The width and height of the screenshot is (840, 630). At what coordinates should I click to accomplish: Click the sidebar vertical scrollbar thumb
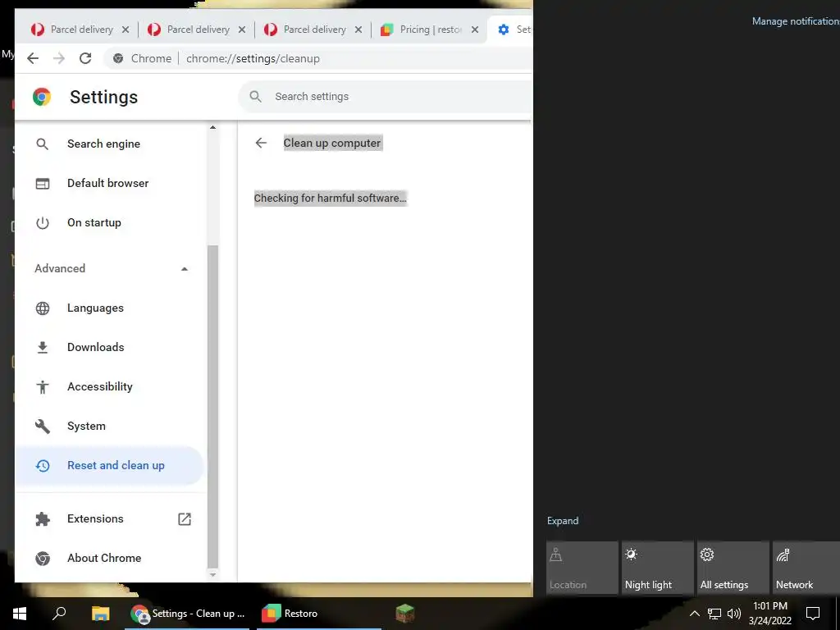pyautogui.click(x=212, y=406)
